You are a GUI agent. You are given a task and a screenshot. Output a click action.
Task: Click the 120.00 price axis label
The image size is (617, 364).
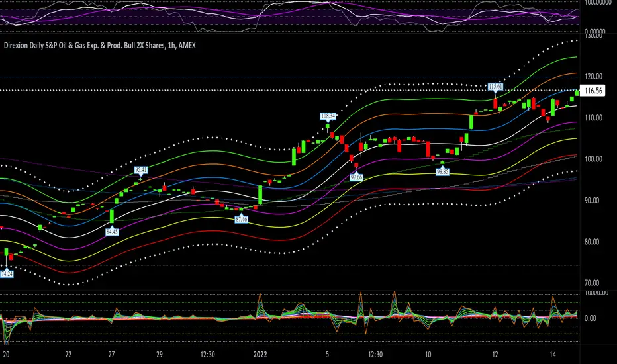pyautogui.click(x=593, y=76)
